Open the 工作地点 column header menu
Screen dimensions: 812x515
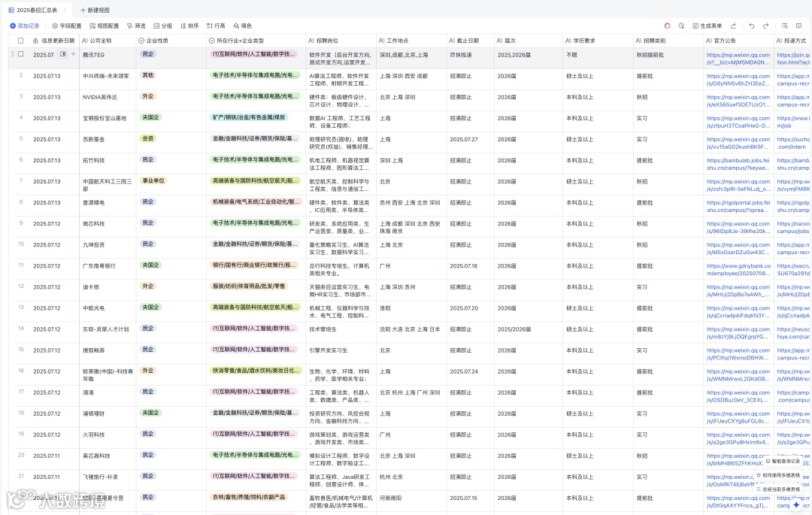411,41
